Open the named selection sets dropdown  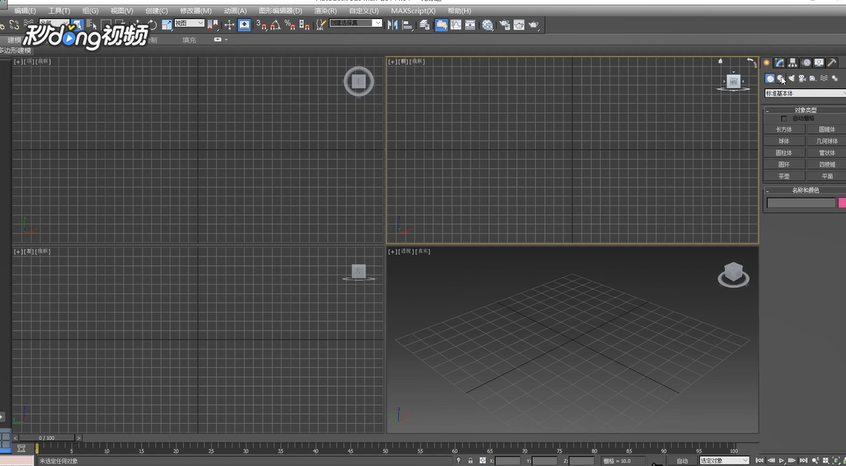tap(356, 23)
